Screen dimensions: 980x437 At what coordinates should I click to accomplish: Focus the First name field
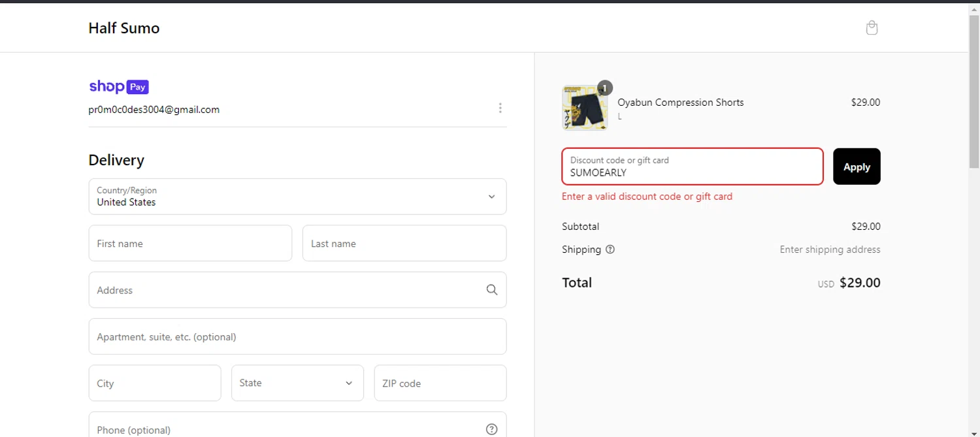pyautogui.click(x=190, y=243)
